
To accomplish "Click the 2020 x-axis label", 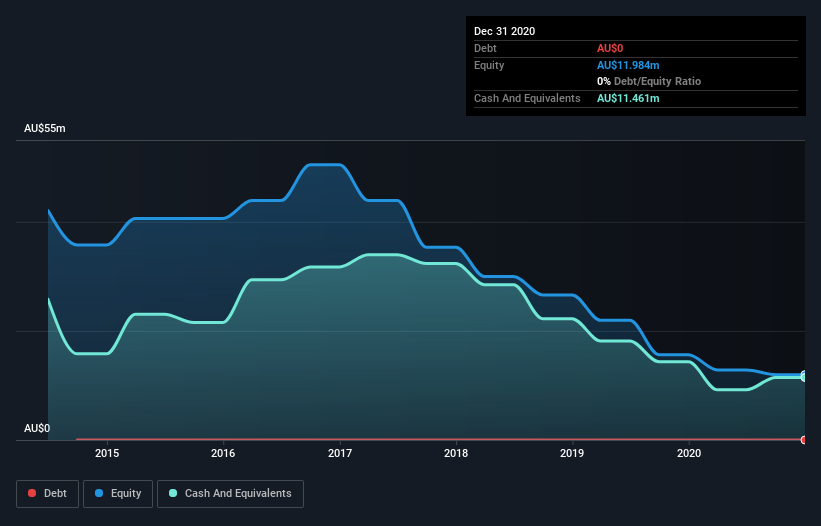I will pos(689,453).
